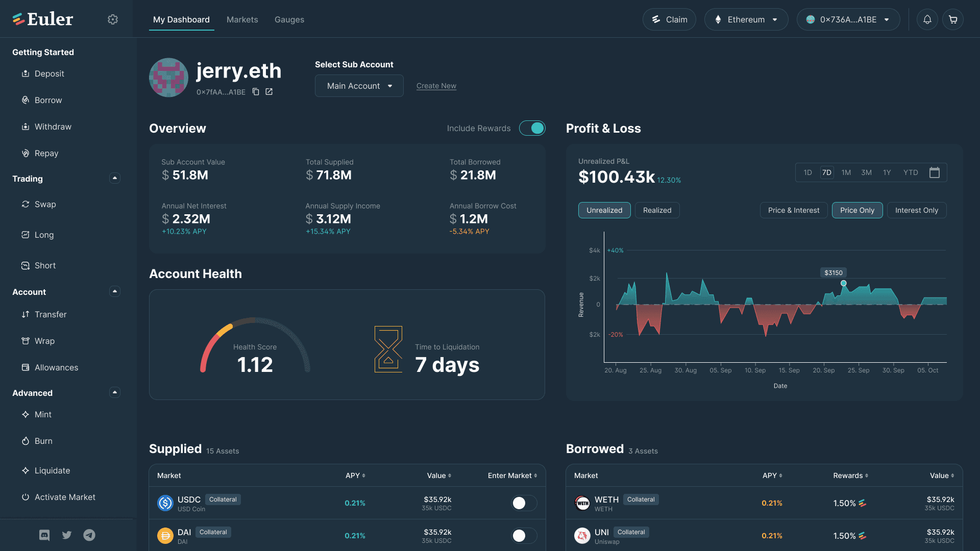Viewport: 980px width, 551px height.
Task: Disable the Include Rewards toggle
Action: 532,128
